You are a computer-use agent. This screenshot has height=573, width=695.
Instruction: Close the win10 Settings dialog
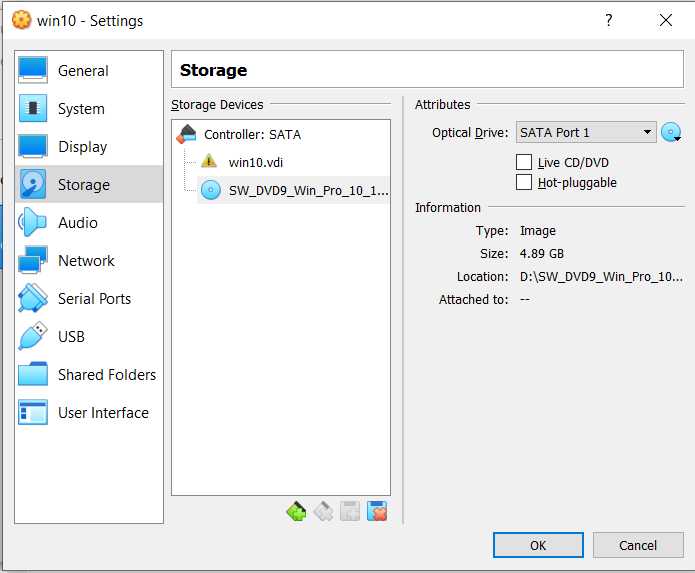click(665, 20)
